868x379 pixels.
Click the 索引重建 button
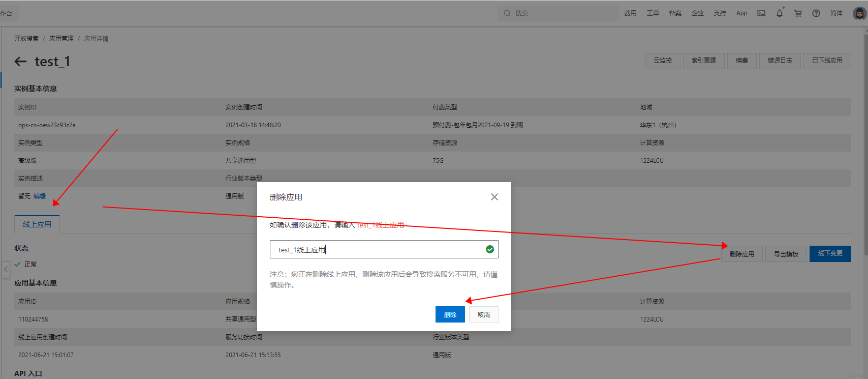pos(704,61)
